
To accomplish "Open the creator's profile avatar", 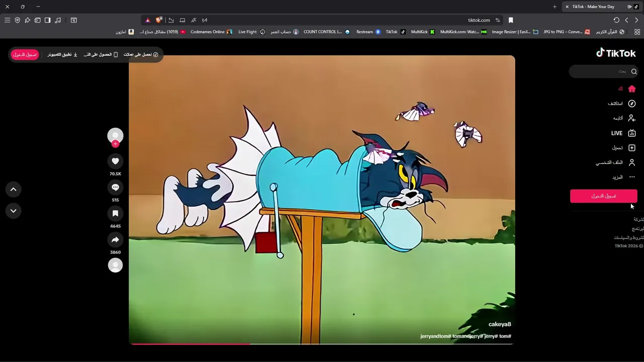I will [115, 135].
